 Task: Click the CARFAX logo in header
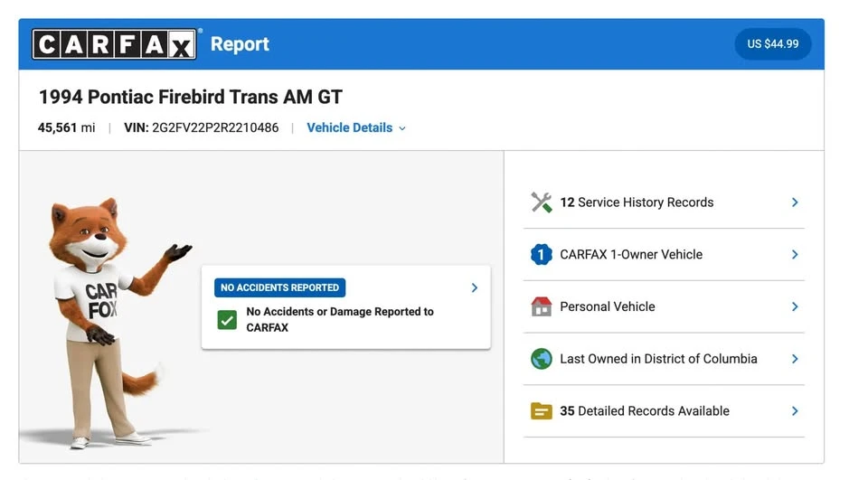point(114,44)
